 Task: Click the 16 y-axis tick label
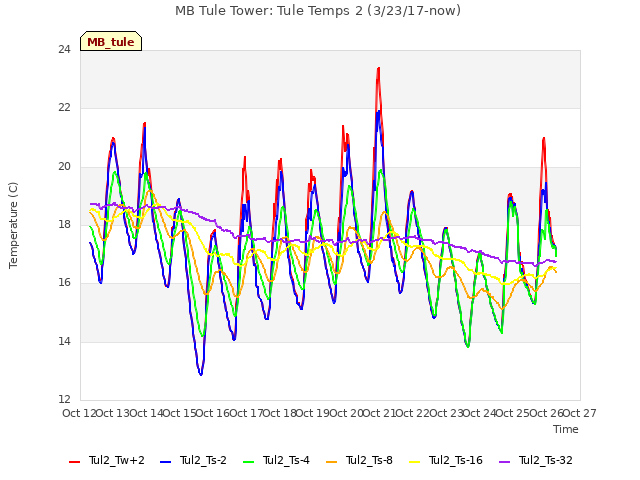click(x=64, y=282)
